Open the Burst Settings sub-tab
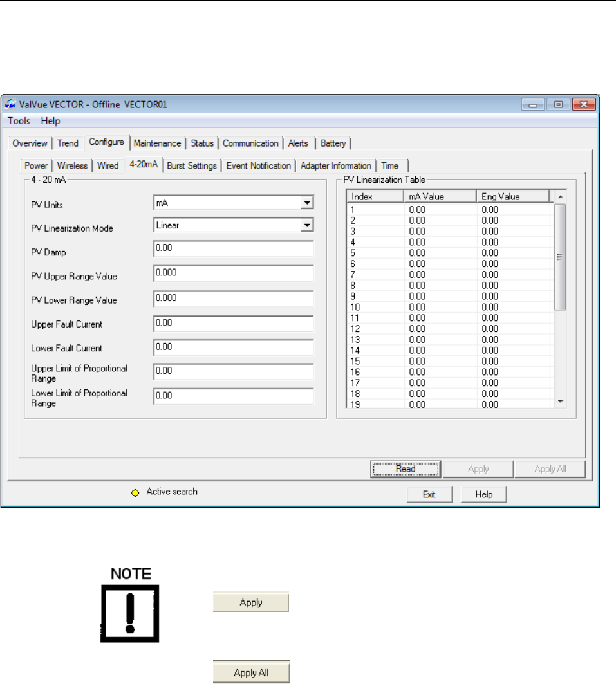The width and height of the screenshot is (616, 684). (x=192, y=166)
